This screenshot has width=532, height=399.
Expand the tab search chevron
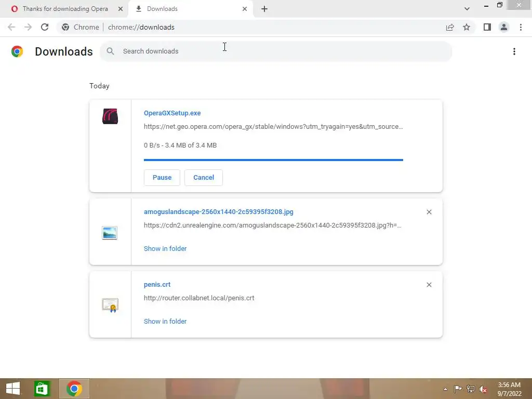click(x=467, y=9)
